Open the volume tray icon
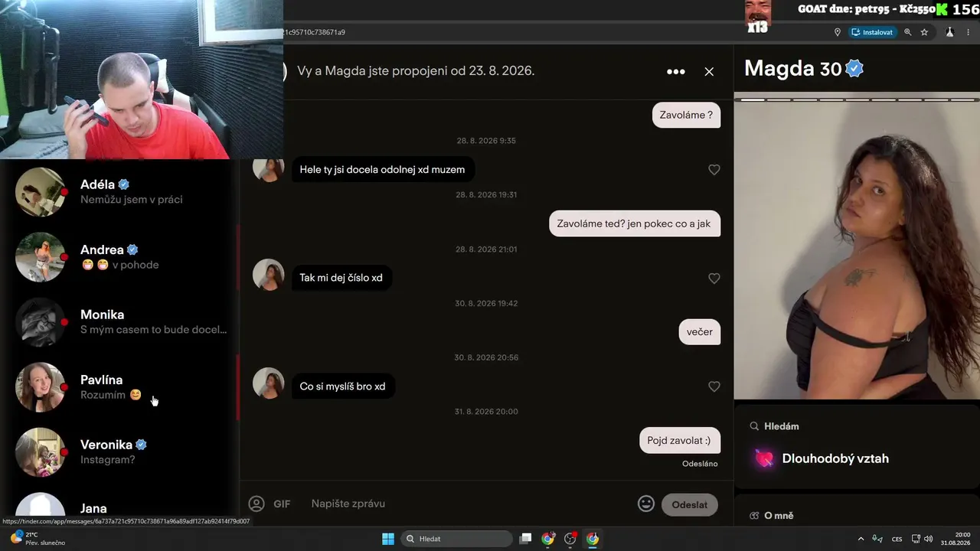Screen dimensions: 980x551 [928, 539]
